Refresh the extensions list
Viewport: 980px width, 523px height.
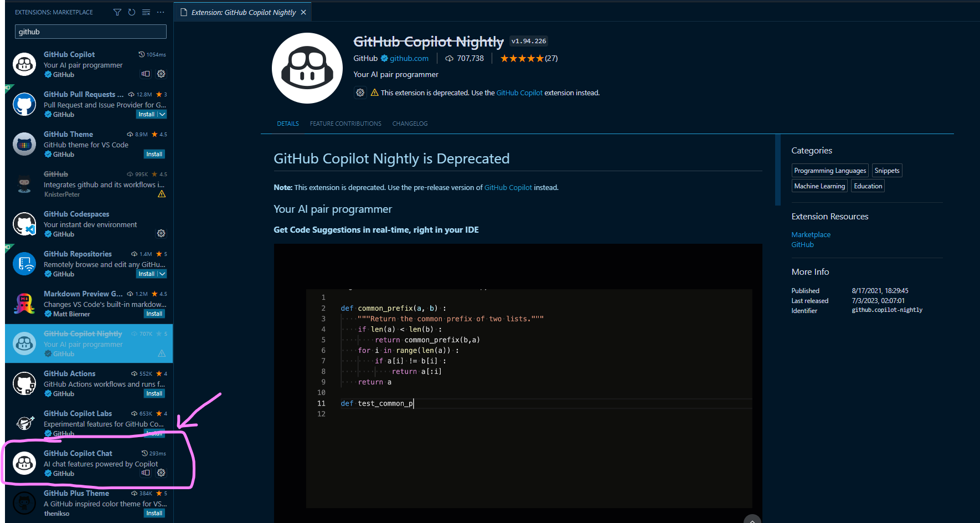click(x=131, y=12)
